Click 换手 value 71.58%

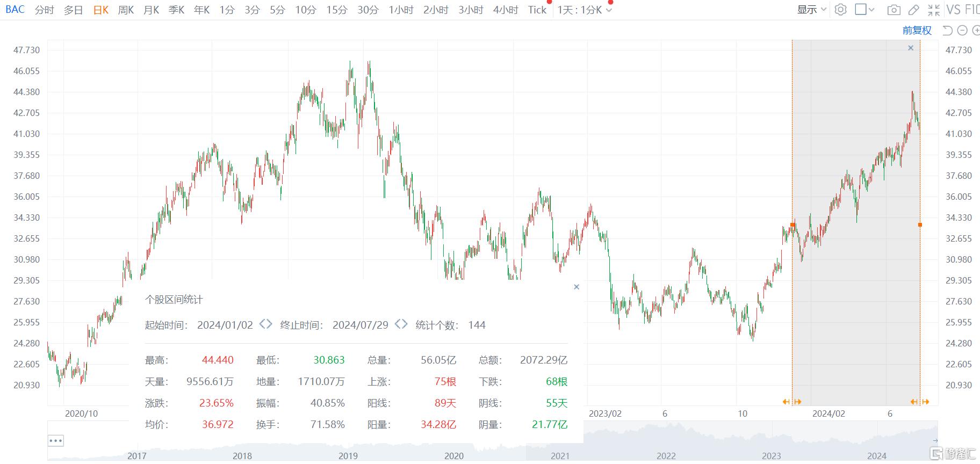(327, 424)
